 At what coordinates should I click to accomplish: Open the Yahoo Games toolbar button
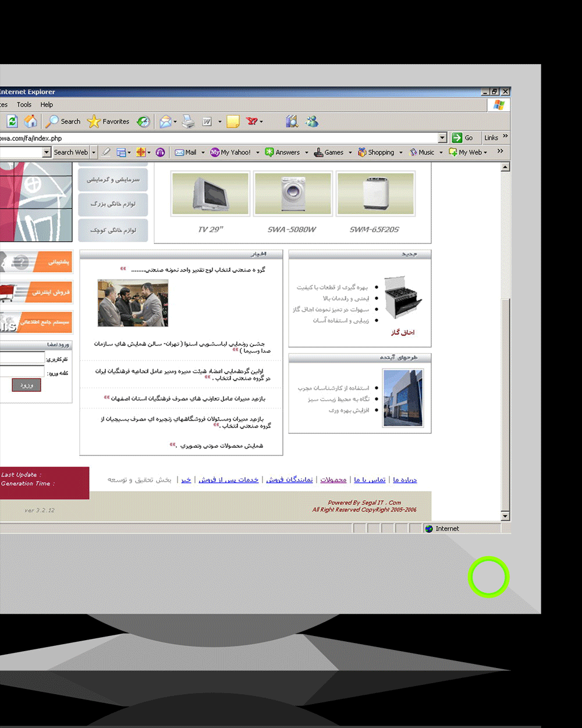[x=329, y=152]
